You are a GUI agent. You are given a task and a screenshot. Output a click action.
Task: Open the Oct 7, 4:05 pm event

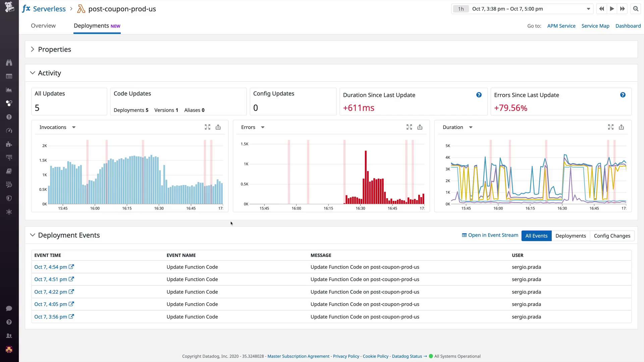(x=51, y=304)
